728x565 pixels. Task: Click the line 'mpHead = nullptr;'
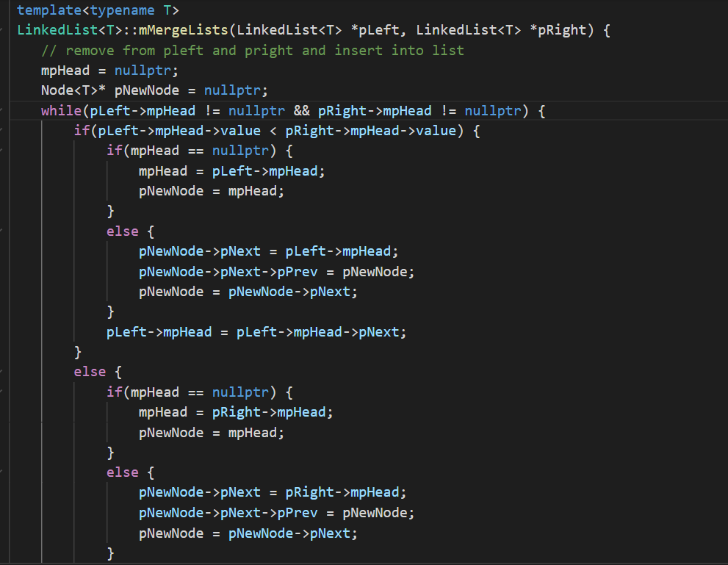tap(109, 71)
